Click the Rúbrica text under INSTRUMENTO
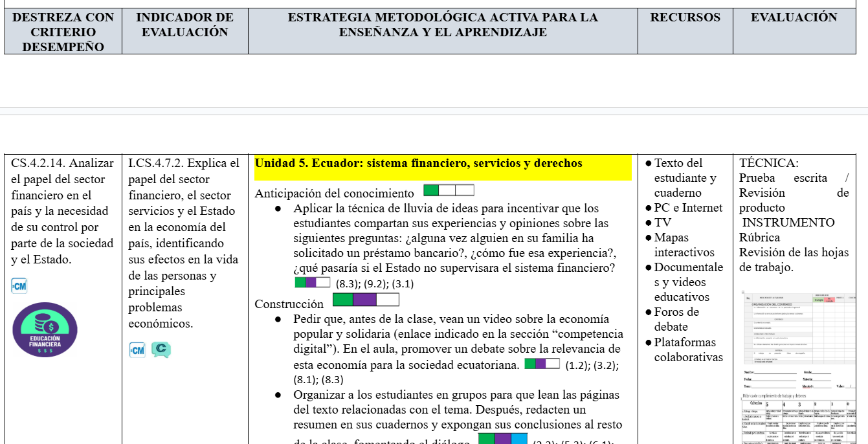This screenshot has width=868, height=444. [760, 238]
